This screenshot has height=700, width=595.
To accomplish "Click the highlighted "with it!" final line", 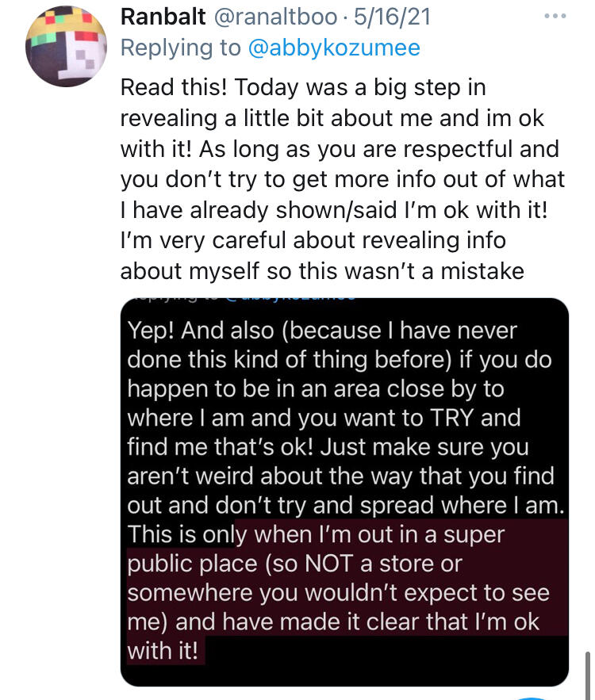I will point(166,652).
